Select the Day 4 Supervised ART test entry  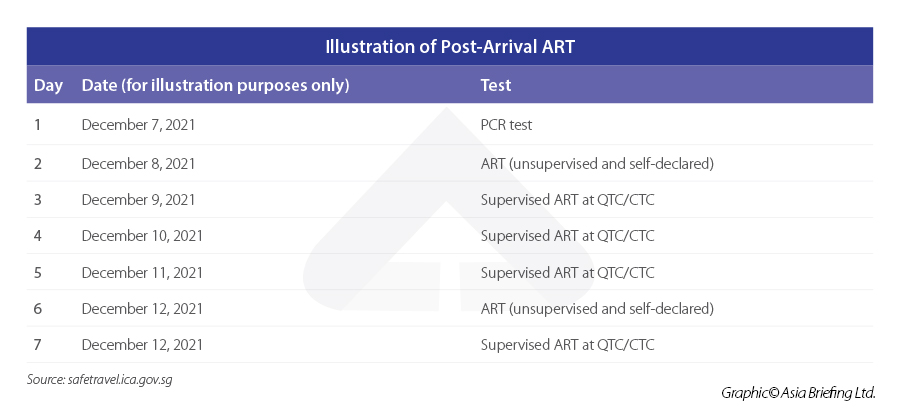(x=567, y=236)
